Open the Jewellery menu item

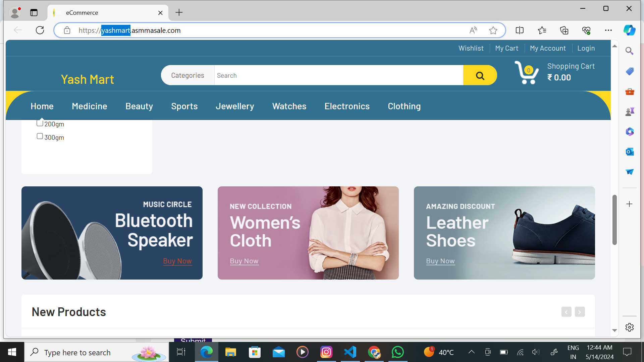[x=235, y=106]
